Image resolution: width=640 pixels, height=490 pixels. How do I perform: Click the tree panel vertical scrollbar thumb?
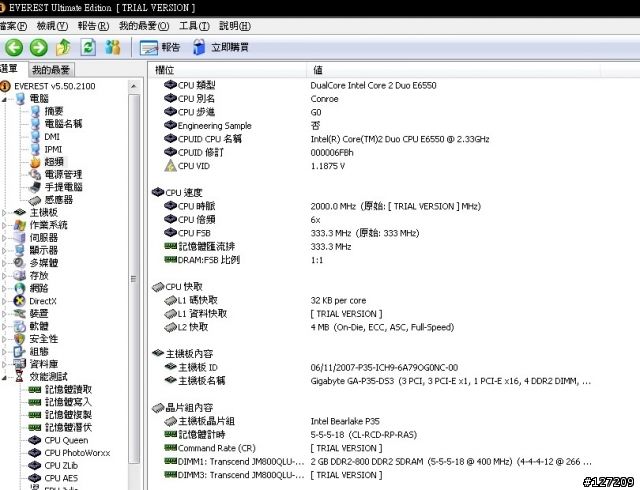[133, 279]
